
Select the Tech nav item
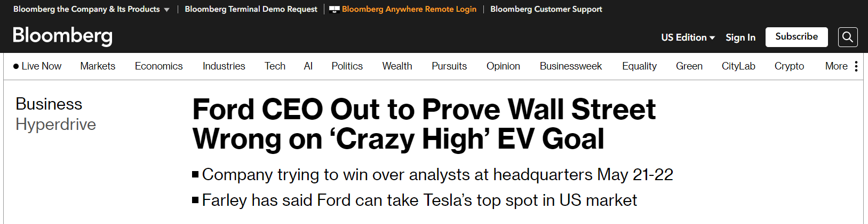[x=275, y=66]
